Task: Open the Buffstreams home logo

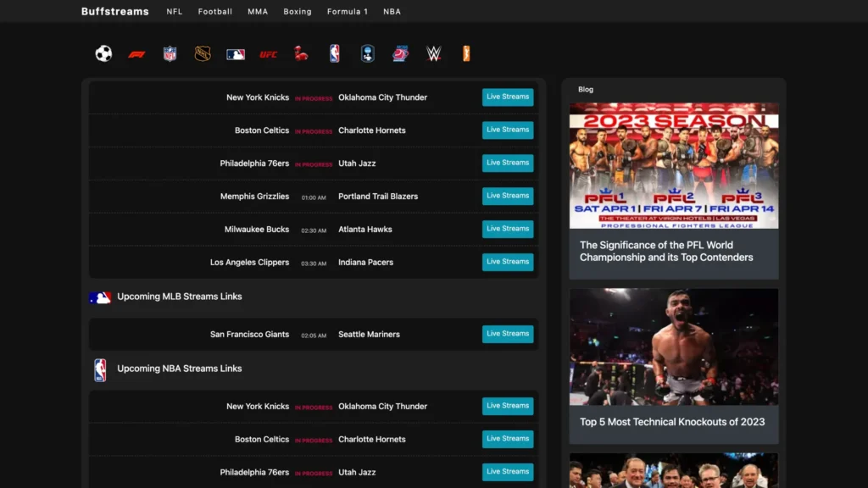Action: [115, 12]
